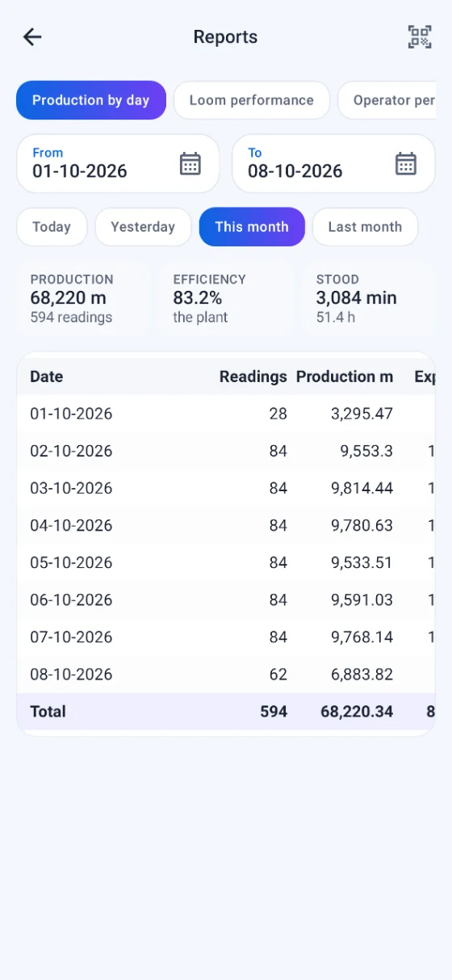452x980 pixels.
Task: Click production value 9,768.14
Action: click(362, 637)
